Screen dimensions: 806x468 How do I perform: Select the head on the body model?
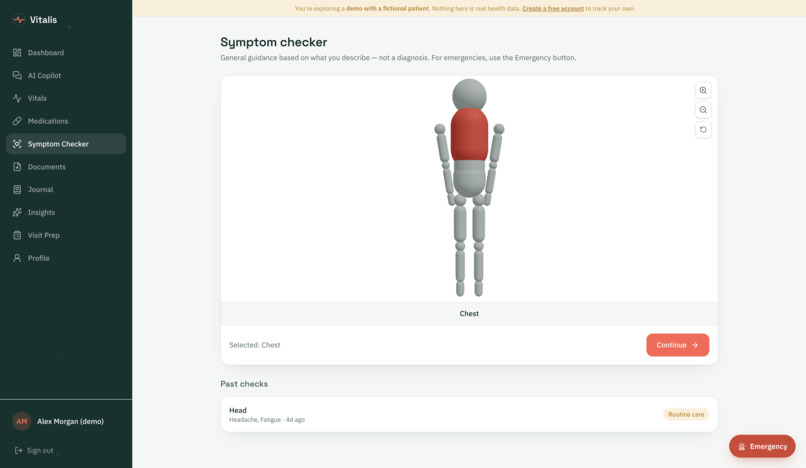tap(469, 95)
